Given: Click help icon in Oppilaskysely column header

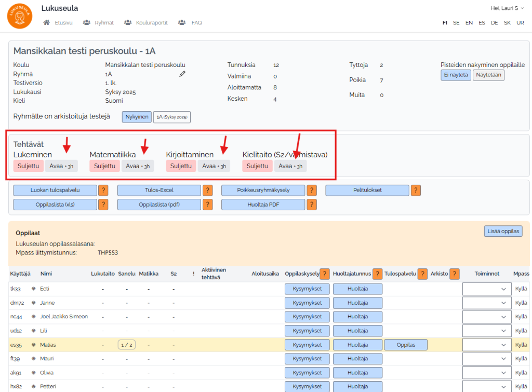Looking at the screenshot, I should 325,274.
